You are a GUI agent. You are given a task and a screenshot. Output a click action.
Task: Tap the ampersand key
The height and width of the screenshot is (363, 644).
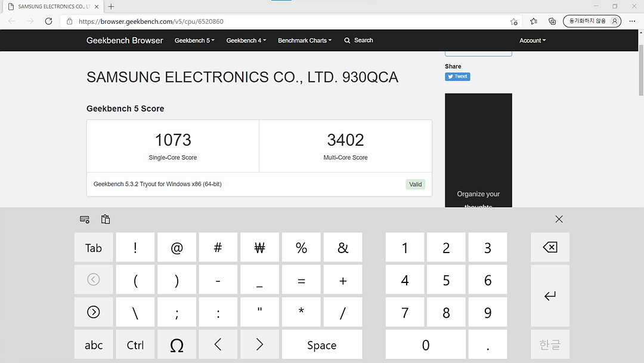point(342,247)
